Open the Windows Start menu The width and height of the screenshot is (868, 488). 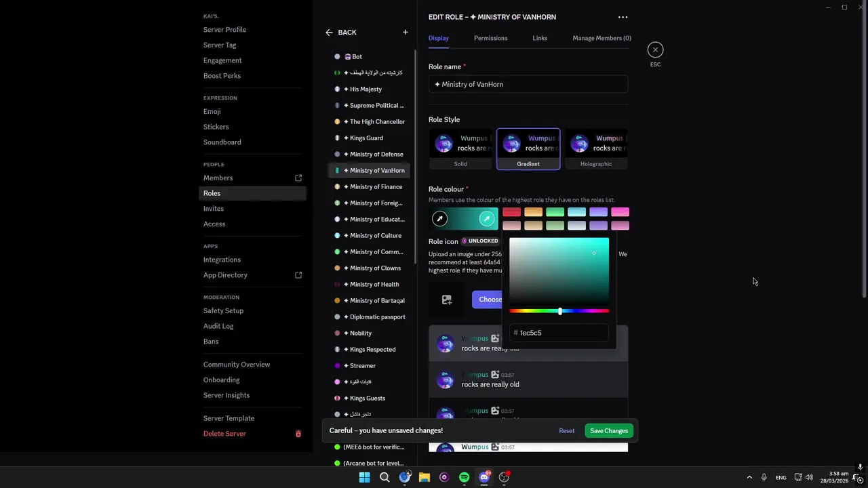pos(364,477)
